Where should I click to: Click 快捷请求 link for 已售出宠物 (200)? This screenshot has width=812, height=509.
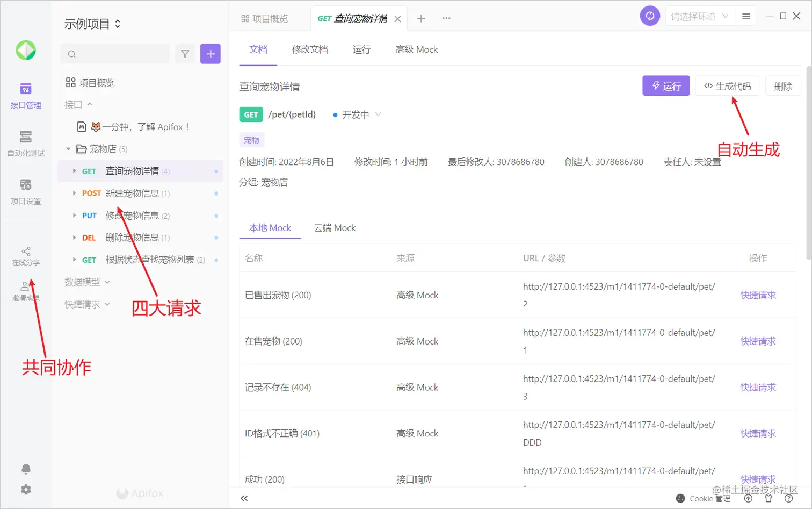point(757,295)
